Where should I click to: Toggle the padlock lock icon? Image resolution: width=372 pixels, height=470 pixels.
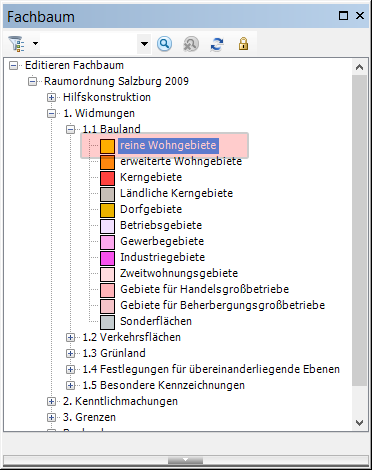click(243, 44)
